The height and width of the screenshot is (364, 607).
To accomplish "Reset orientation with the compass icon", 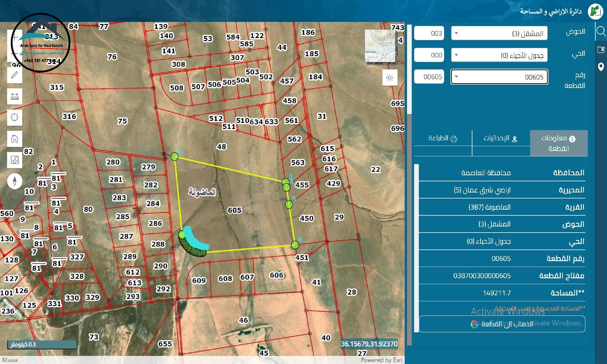I will coord(15,181).
